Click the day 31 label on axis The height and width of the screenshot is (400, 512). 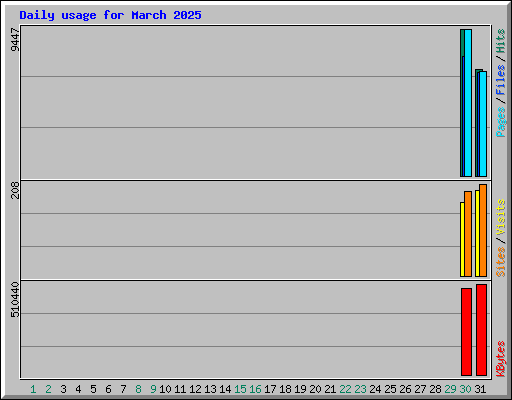pyautogui.click(x=480, y=389)
